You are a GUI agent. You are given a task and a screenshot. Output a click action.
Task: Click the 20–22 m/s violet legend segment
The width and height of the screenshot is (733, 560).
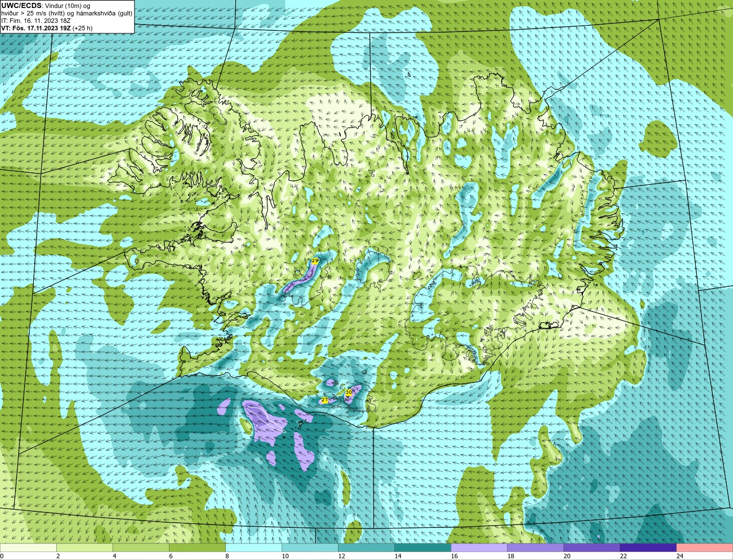pos(592,548)
